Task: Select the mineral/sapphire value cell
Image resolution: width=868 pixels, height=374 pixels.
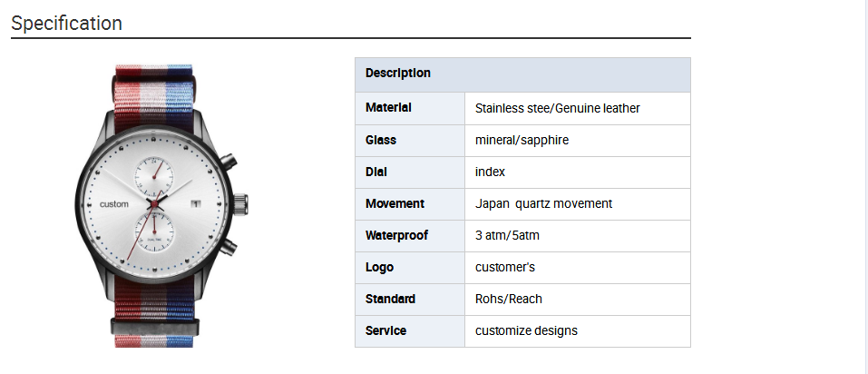Action: (x=578, y=140)
